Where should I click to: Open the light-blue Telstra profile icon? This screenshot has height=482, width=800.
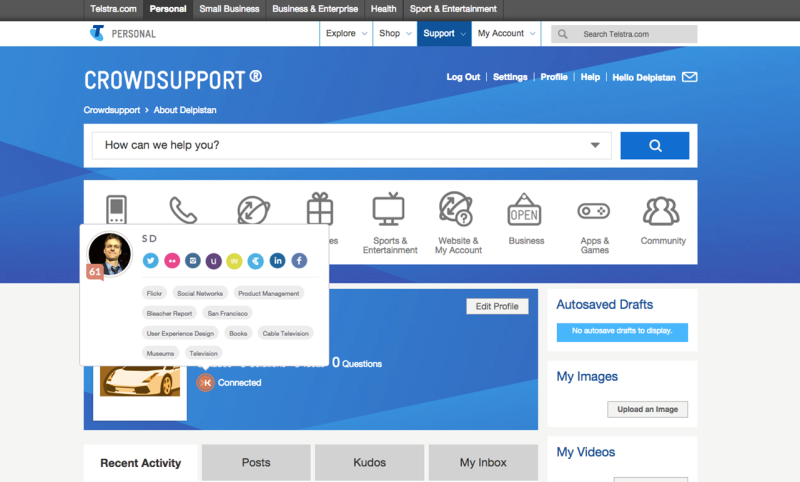[x=256, y=261]
